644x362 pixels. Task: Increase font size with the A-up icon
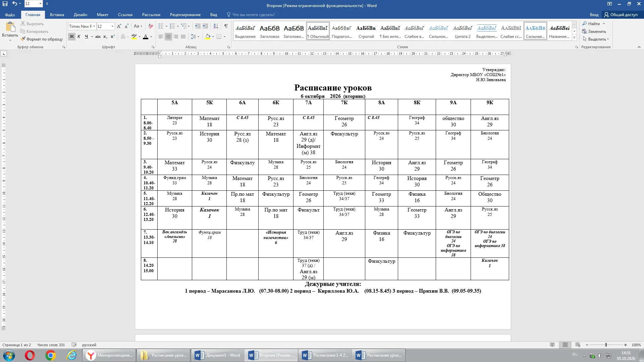click(119, 26)
